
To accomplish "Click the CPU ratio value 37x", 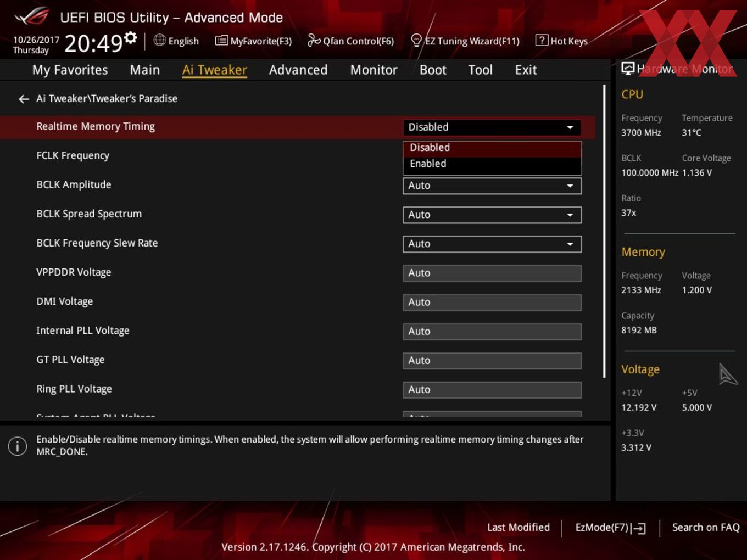I will pyautogui.click(x=629, y=212).
